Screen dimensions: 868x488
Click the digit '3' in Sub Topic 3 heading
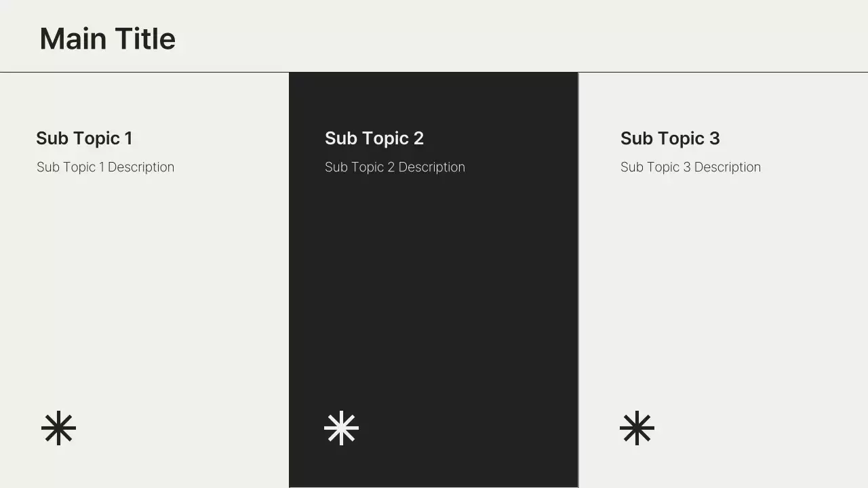(x=714, y=138)
